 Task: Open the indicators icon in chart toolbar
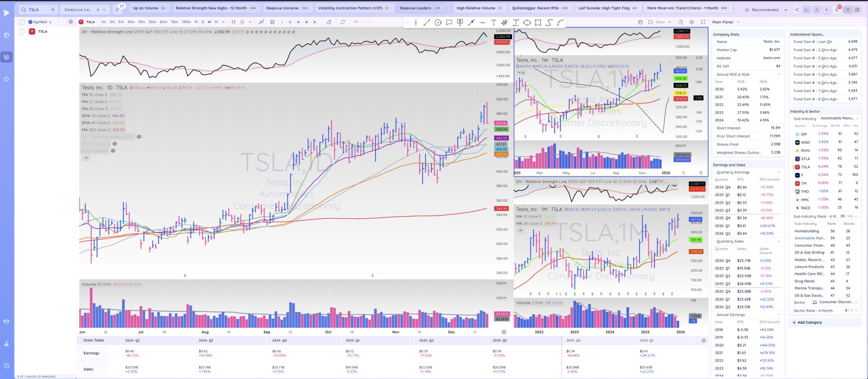[261, 22]
